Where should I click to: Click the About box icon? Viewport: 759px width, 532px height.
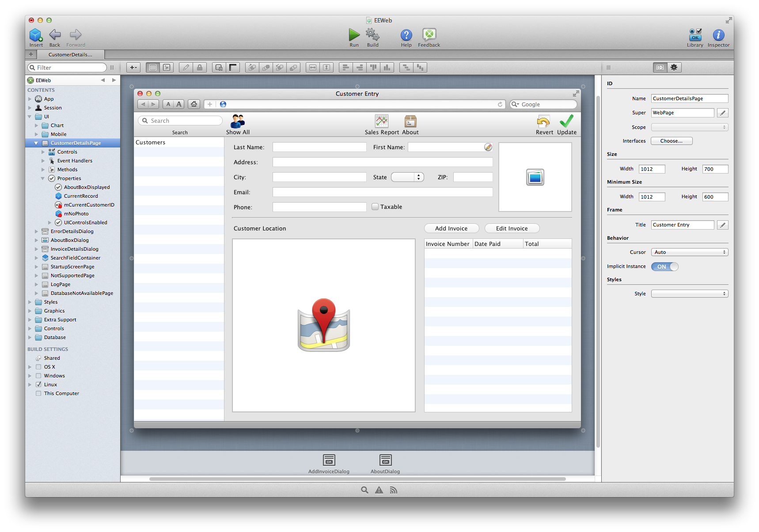point(410,121)
